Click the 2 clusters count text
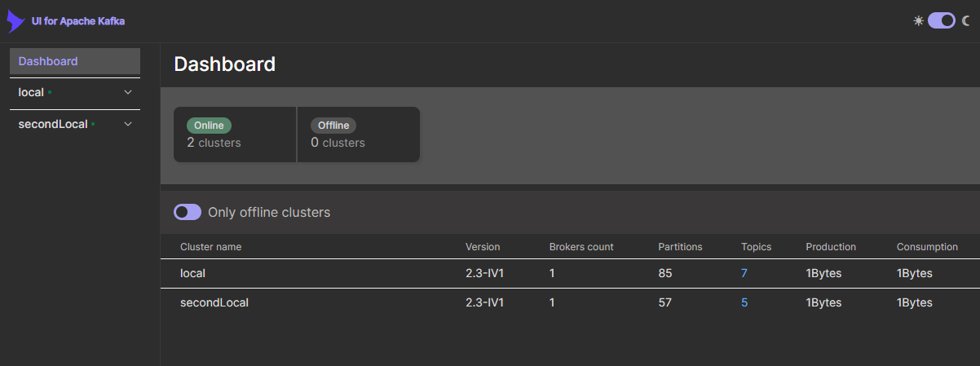Image resolution: width=980 pixels, height=366 pixels. [214, 143]
